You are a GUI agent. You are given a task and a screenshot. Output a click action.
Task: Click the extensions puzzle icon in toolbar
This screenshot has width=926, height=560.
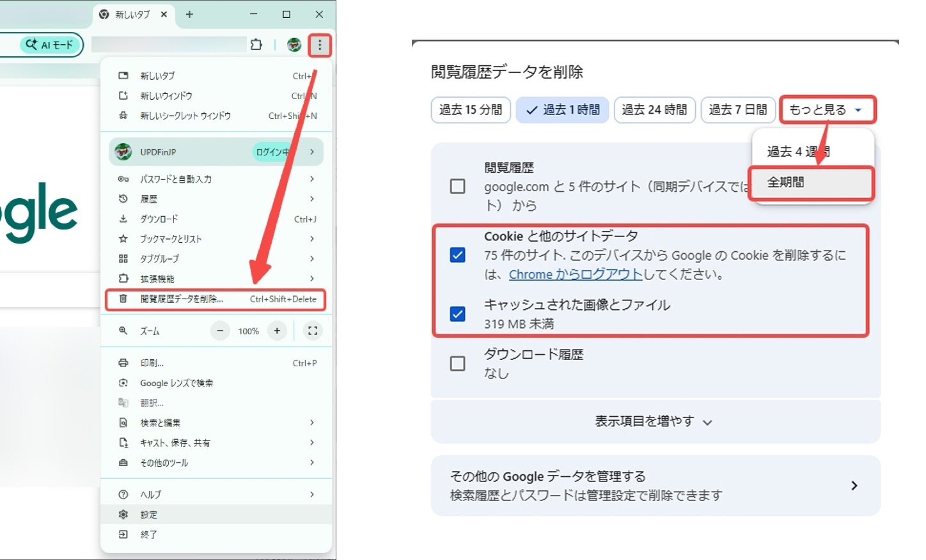point(256,45)
